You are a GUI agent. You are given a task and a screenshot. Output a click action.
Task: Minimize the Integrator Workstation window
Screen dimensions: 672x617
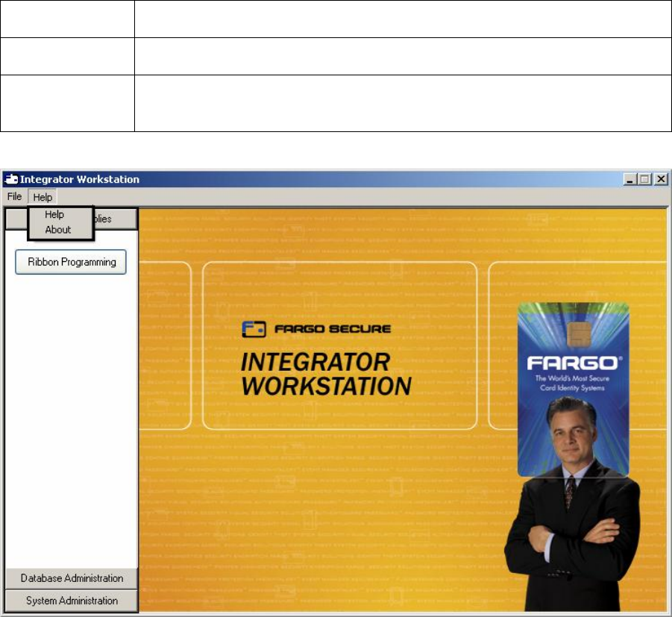click(x=629, y=179)
